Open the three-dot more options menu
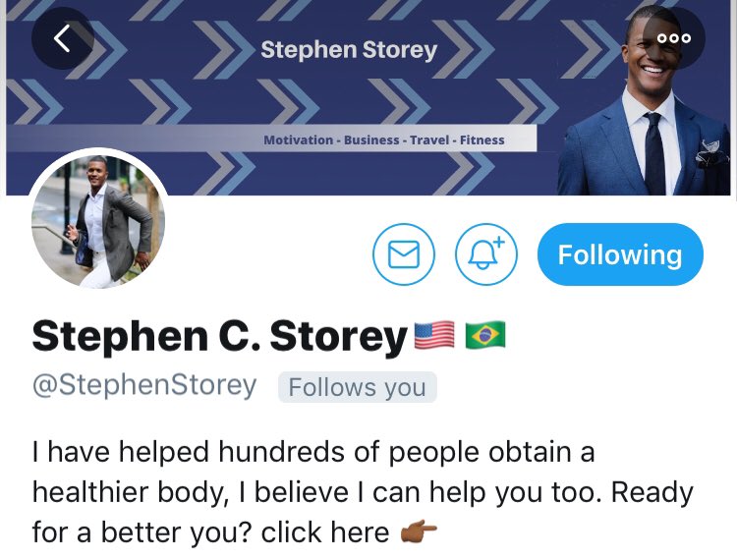Screen dimensions: 737x560 (674, 38)
